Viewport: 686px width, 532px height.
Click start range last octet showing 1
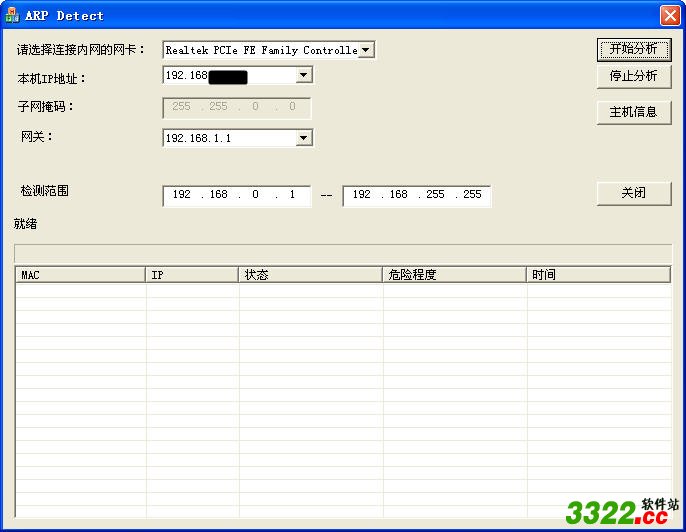point(292,195)
